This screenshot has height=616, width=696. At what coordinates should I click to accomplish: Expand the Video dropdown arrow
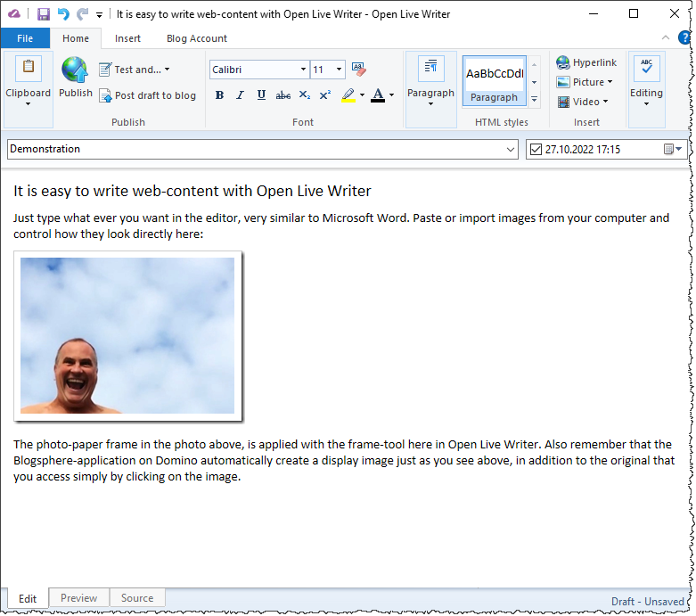(x=605, y=102)
